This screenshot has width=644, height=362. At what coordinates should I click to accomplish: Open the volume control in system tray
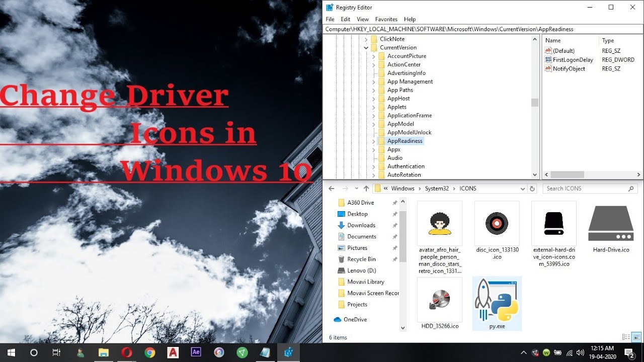click(580, 352)
